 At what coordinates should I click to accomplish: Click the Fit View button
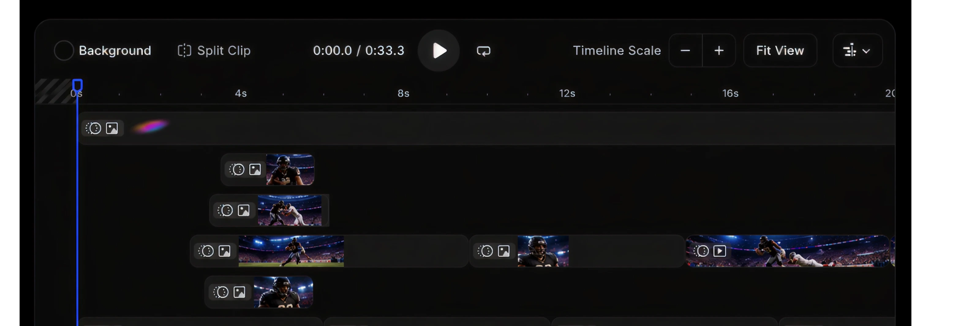[x=780, y=51]
